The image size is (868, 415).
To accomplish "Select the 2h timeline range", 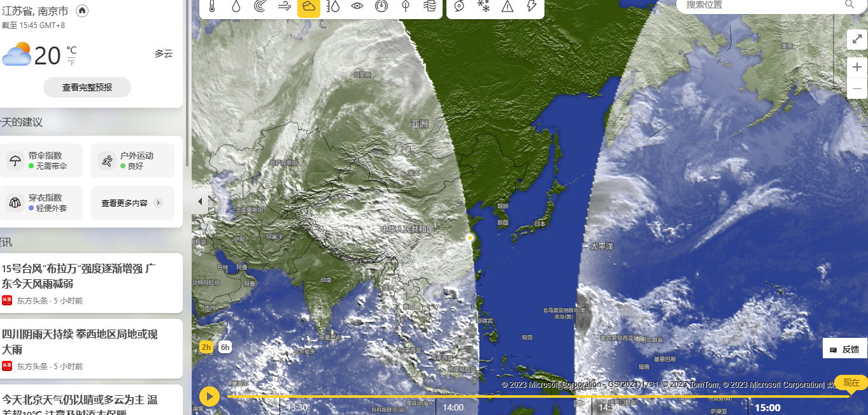I will click(x=206, y=347).
